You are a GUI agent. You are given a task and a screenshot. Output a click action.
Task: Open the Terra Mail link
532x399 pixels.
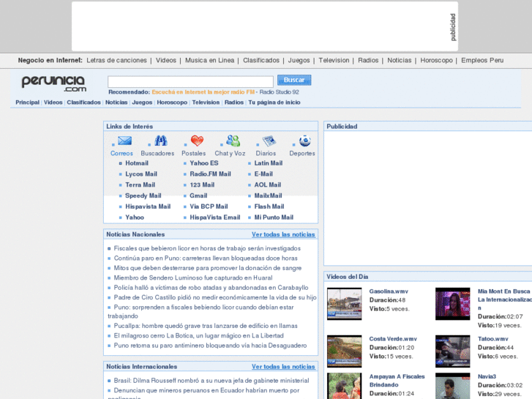tap(140, 184)
